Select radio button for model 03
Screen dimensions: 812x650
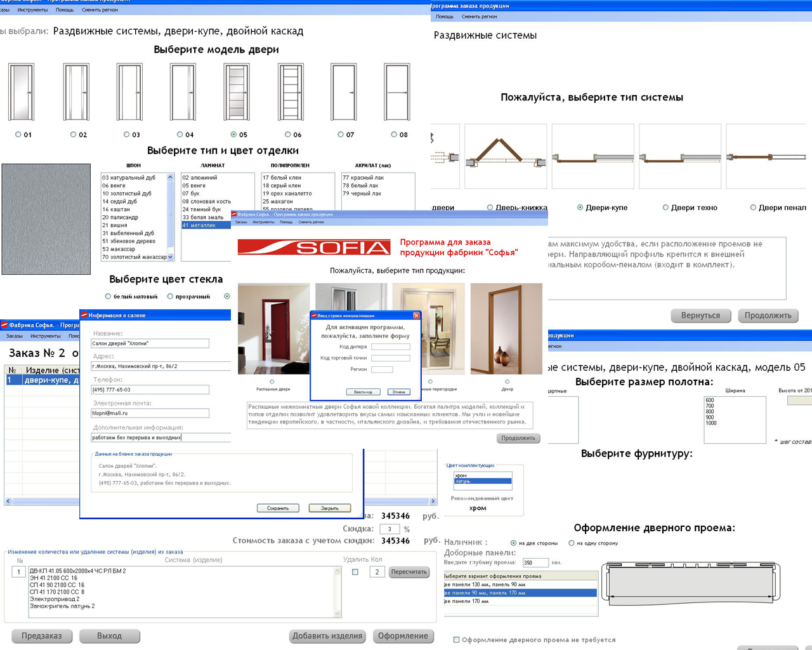127,135
